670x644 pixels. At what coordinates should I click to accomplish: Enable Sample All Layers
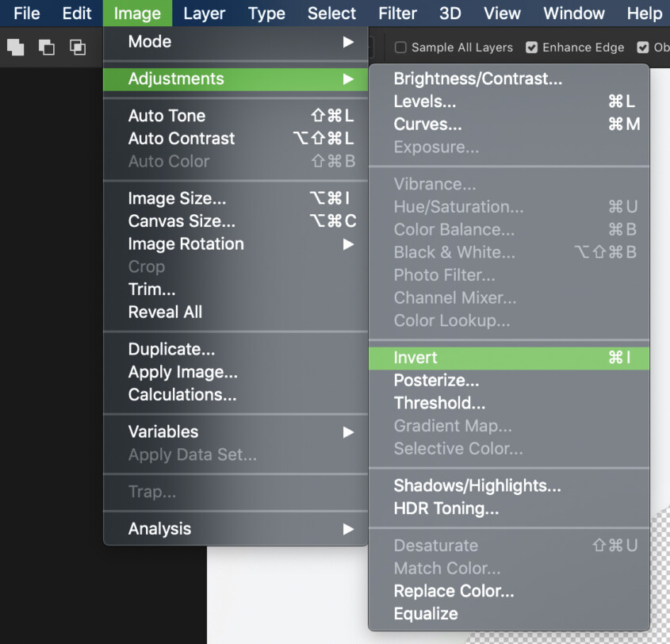400,48
